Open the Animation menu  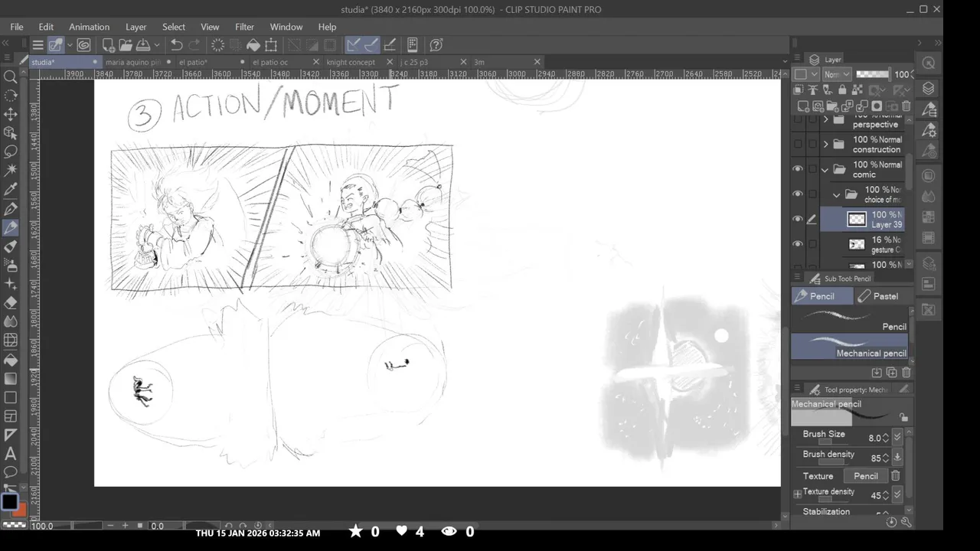[89, 27]
